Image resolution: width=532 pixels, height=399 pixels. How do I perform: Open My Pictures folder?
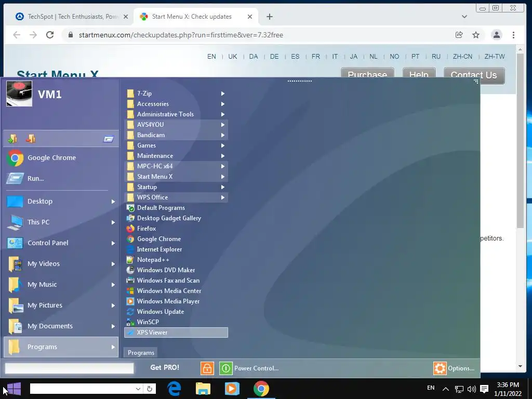pos(61,305)
